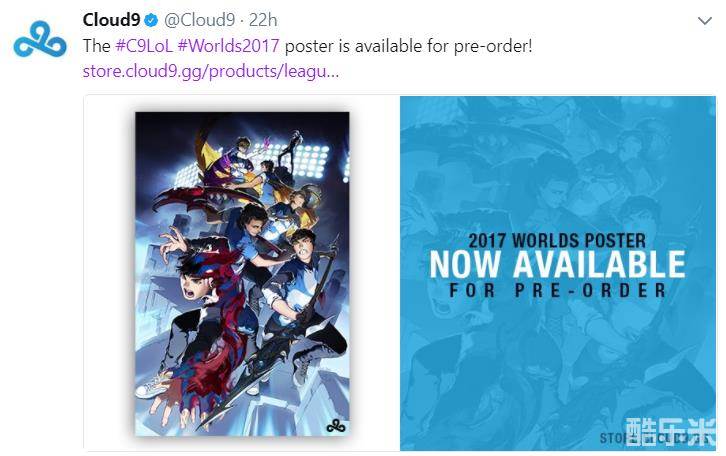Image resolution: width=726 pixels, height=456 pixels.
Task: Click the Cloud9 logo on poster corner
Action: point(336,425)
